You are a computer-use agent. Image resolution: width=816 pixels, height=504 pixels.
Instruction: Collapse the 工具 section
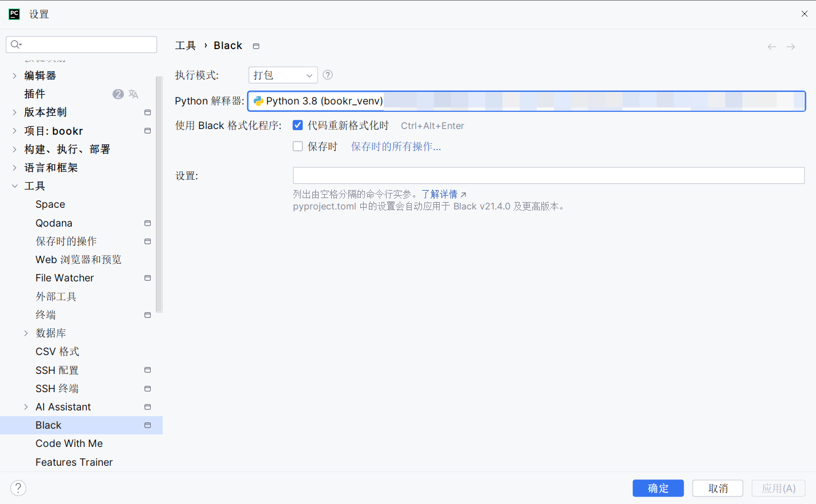click(x=14, y=186)
